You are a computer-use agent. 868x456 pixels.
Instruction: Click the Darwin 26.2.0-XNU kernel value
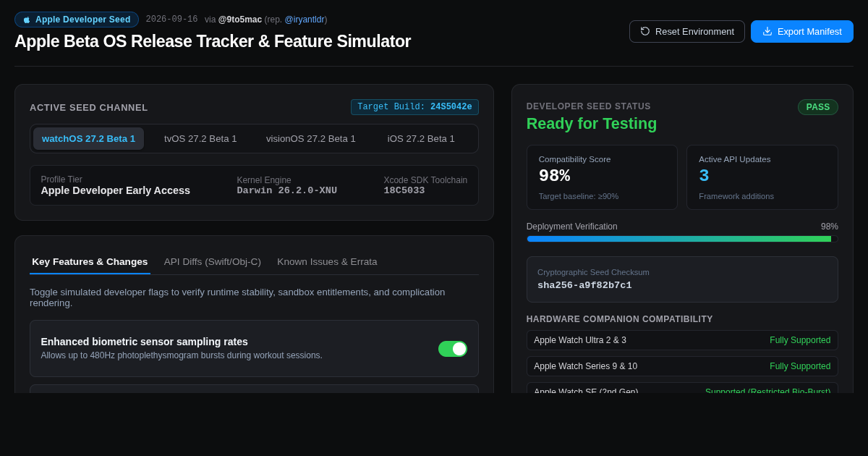[x=287, y=190]
